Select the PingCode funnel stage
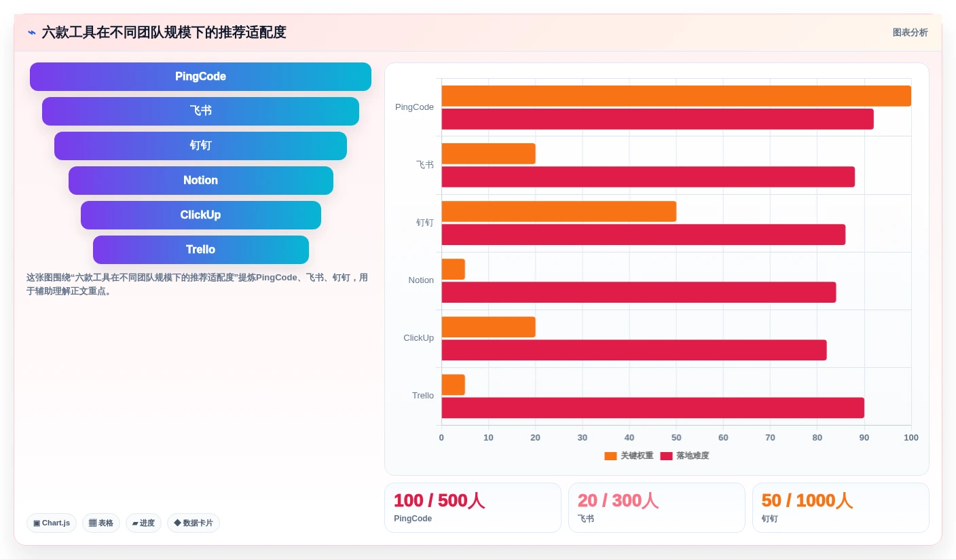 point(200,77)
